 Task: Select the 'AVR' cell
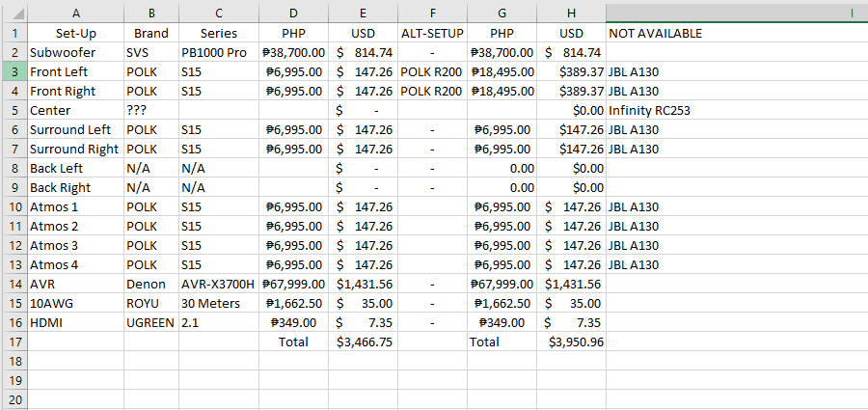[x=76, y=285]
